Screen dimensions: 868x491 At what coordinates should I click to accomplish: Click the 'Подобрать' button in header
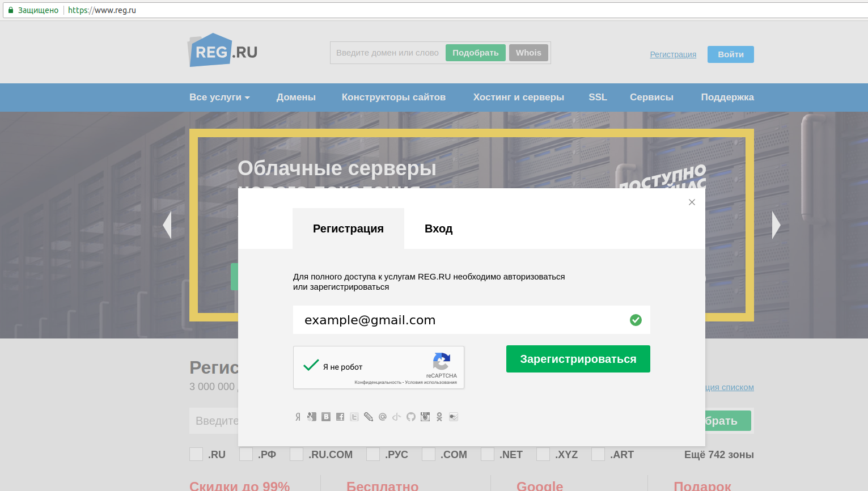pyautogui.click(x=476, y=53)
